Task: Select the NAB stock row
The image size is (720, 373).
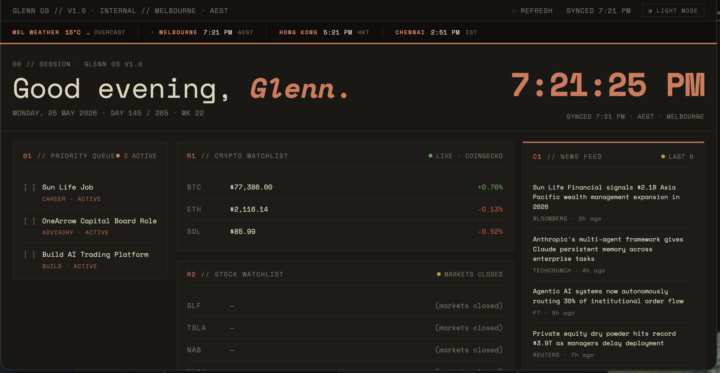Action: [344, 350]
